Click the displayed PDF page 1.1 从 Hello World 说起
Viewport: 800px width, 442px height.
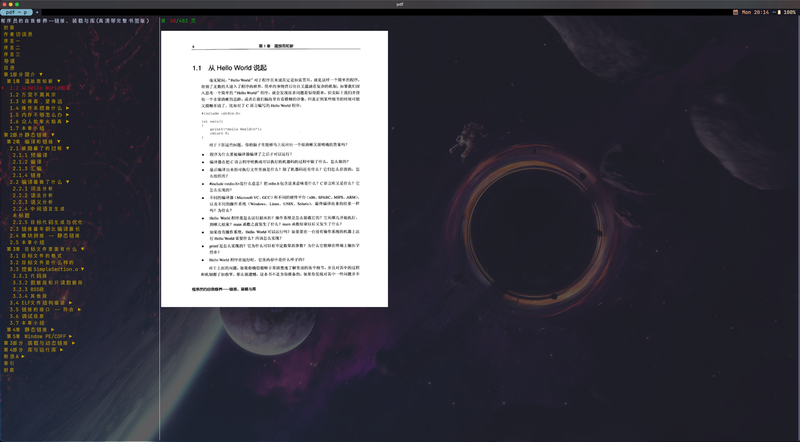(x=274, y=169)
